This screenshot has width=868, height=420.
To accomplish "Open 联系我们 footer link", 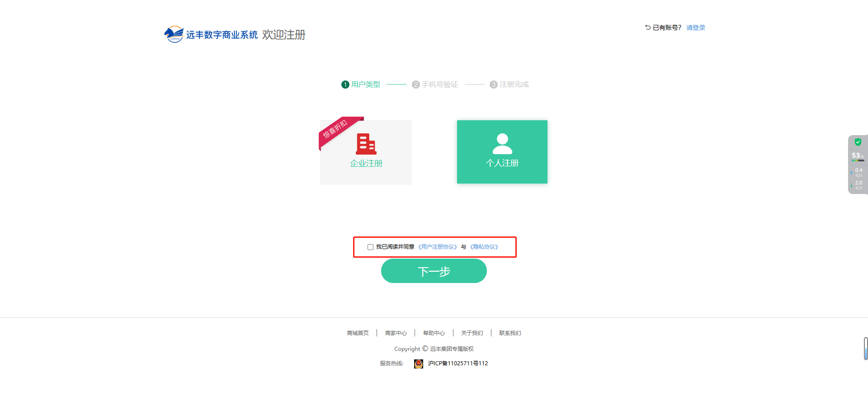I will point(510,333).
